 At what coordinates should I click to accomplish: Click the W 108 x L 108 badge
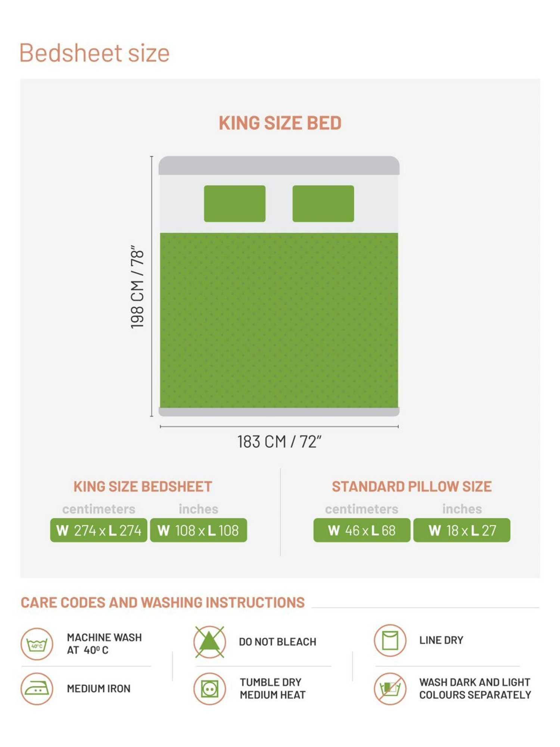[x=198, y=530]
